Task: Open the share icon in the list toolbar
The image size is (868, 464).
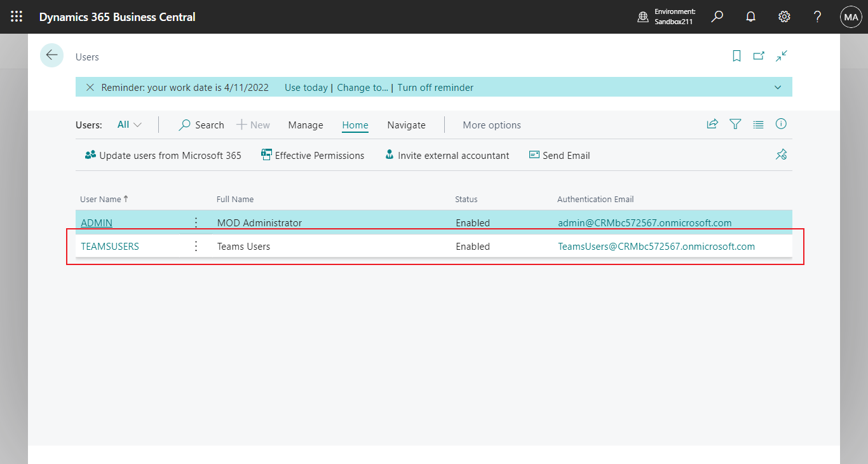Action: pyautogui.click(x=712, y=125)
